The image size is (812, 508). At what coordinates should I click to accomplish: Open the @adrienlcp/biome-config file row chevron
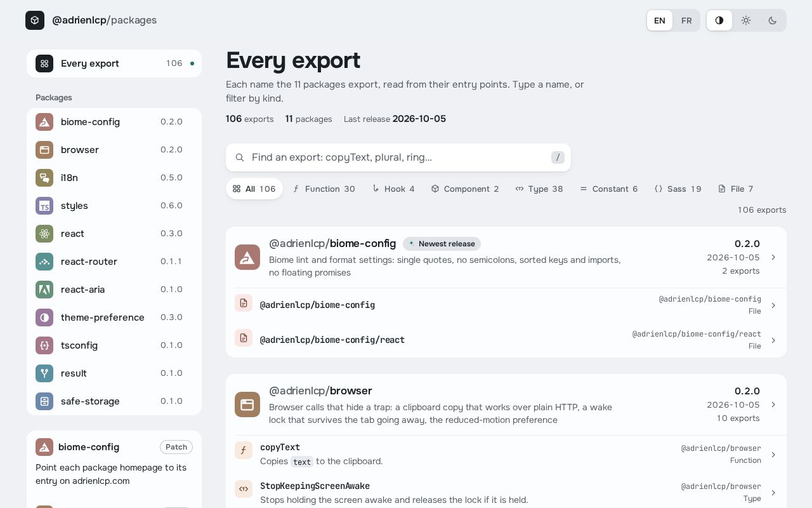[773, 305]
